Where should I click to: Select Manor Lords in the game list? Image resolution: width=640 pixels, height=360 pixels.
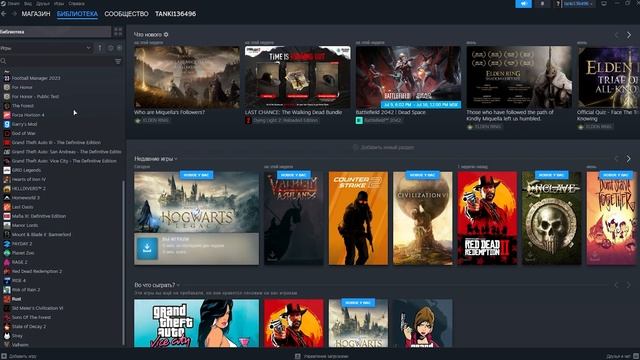pyautogui.click(x=24, y=225)
